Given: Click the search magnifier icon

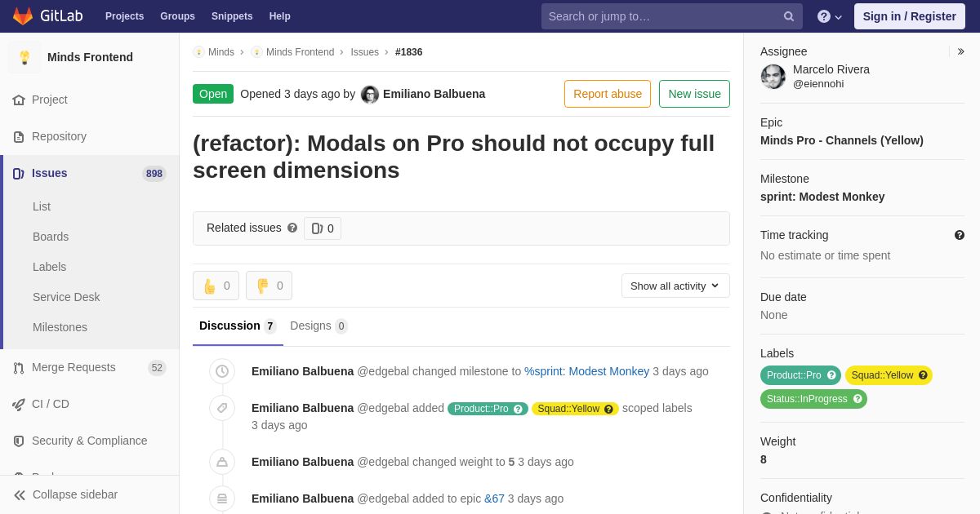Looking at the screenshot, I should [x=789, y=16].
